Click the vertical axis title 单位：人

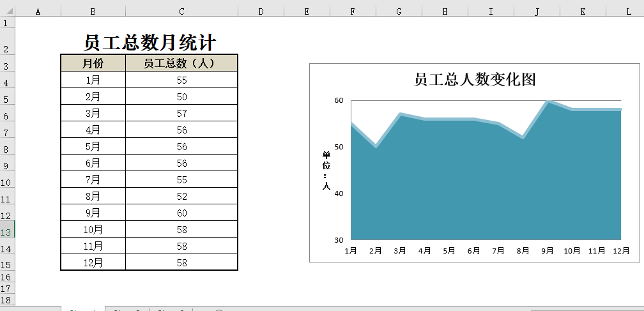tap(326, 171)
